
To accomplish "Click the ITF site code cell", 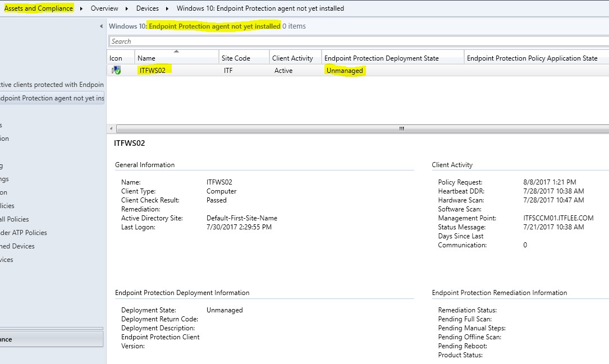I will pyautogui.click(x=228, y=70).
